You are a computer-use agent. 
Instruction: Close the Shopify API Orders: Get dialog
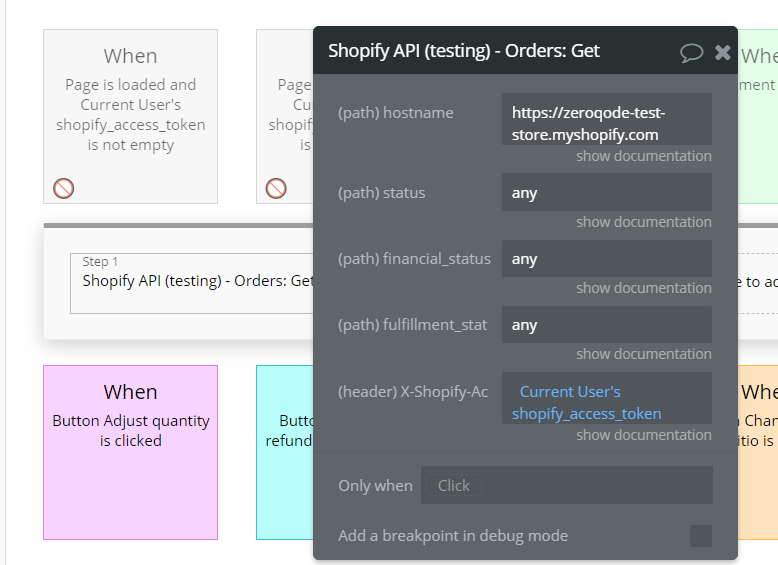pyautogui.click(x=722, y=52)
